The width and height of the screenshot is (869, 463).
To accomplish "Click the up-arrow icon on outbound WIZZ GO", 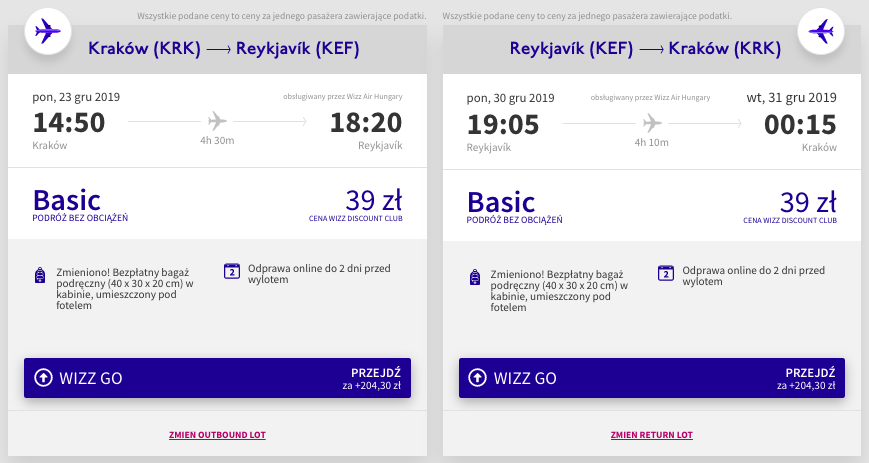I will [43, 378].
